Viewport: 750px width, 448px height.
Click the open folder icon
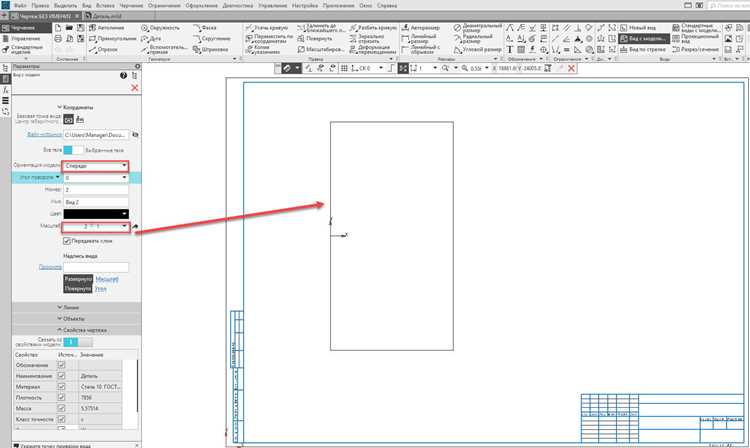coord(69,28)
